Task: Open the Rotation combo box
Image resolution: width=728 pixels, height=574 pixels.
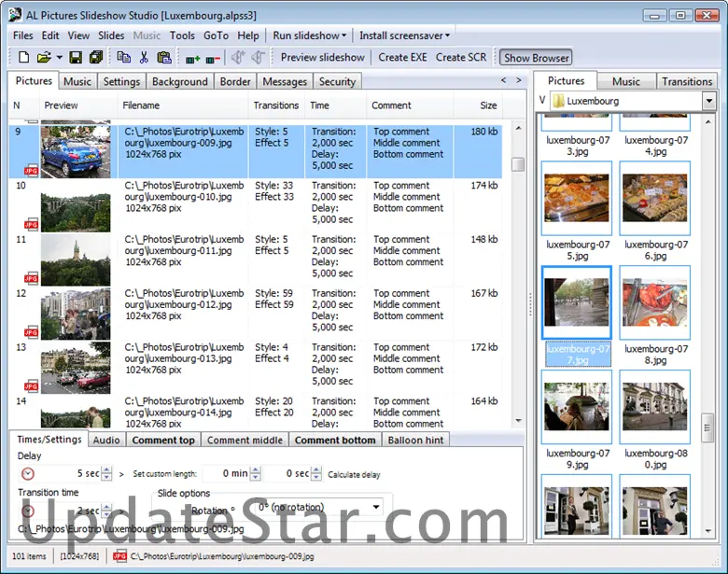Action: tap(375, 508)
